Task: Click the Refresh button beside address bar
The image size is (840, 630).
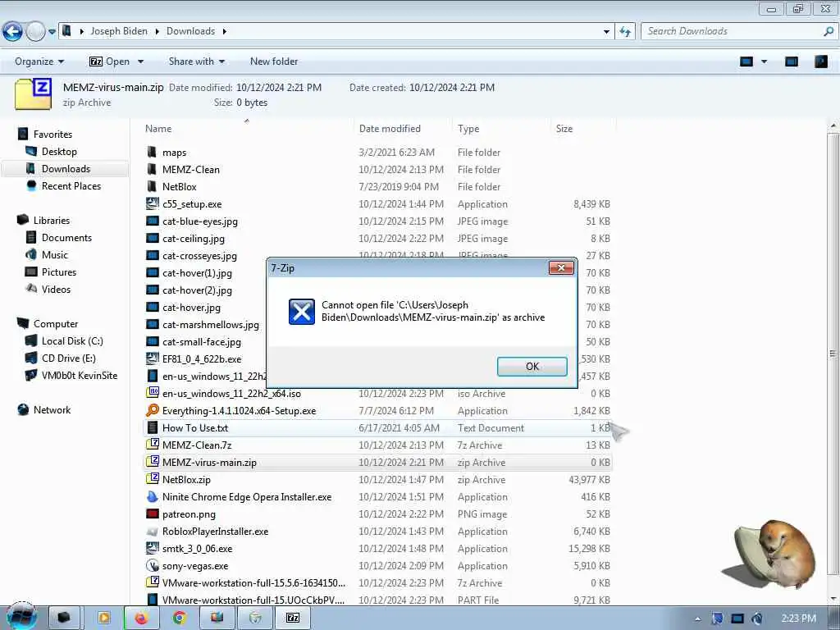Action: pos(625,32)
